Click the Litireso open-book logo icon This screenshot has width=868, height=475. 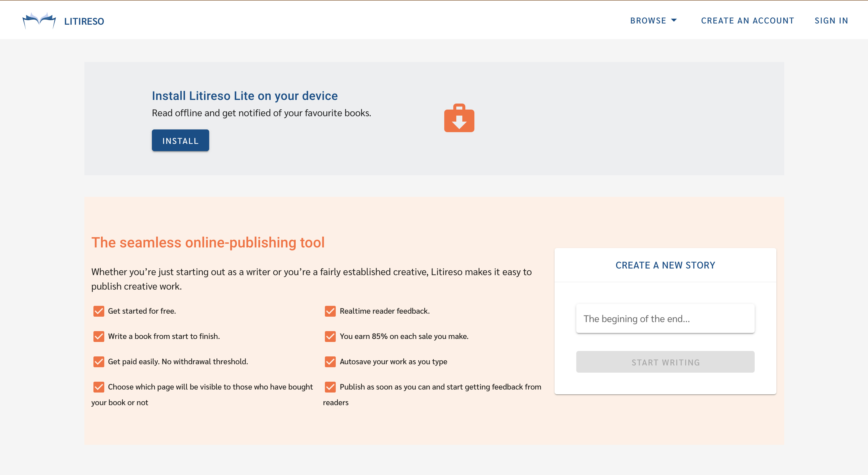tap(39, 20)
